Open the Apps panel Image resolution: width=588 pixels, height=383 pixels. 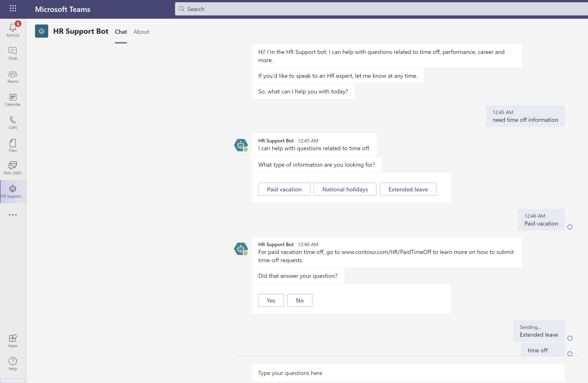click(13, 341)
